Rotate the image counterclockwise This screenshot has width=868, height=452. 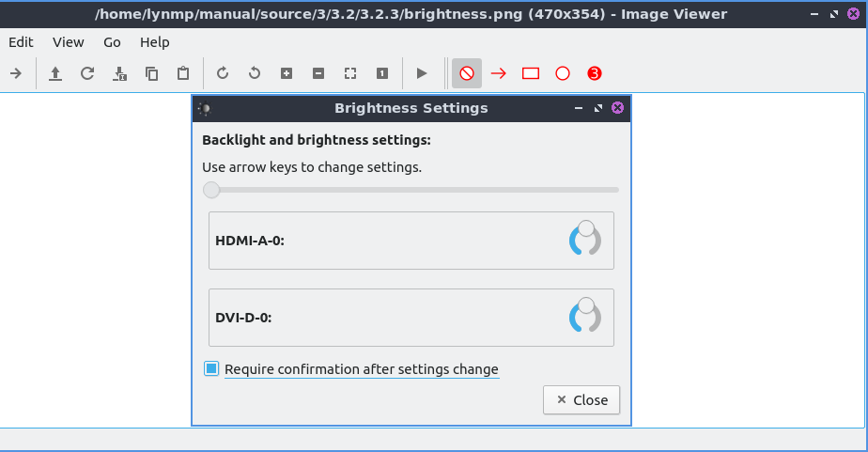[x=255, y=73]
